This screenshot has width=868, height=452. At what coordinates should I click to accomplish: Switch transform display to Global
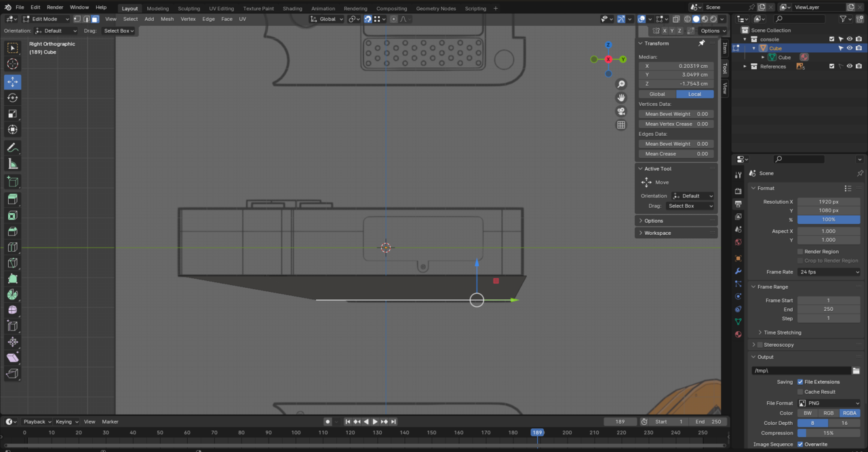click(656, 94)
